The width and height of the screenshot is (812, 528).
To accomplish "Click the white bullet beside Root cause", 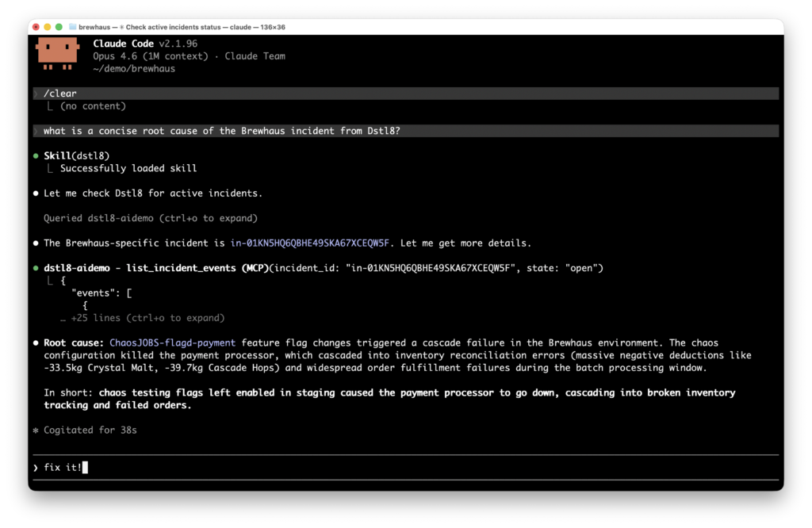I will (36, 343).
